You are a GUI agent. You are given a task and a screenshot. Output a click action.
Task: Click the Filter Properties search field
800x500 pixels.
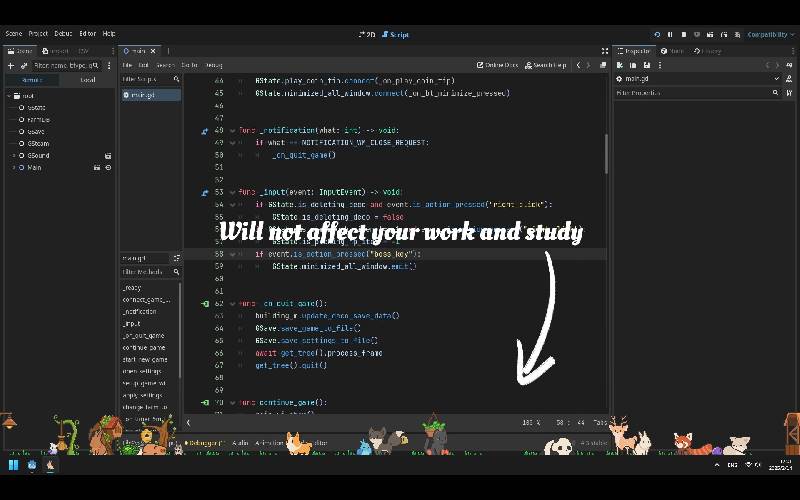[690, 93]
